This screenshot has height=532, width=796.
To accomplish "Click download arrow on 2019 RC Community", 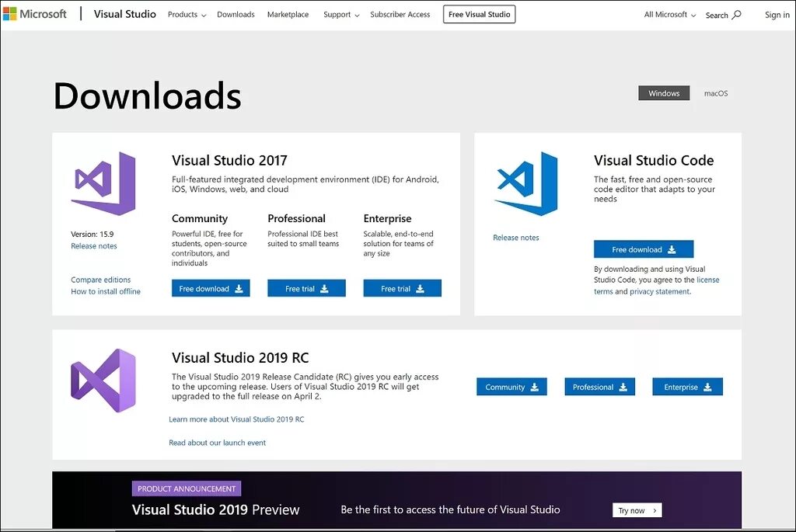I will pyautogui.click(x=535, y=387).
